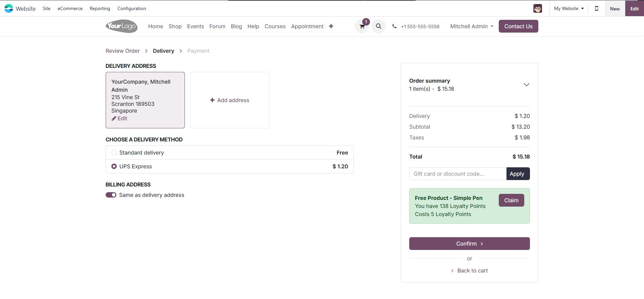This screenshot has height=299, width=644.
Task: Claim the free Simple Pen reward
Action: point(511,200)
